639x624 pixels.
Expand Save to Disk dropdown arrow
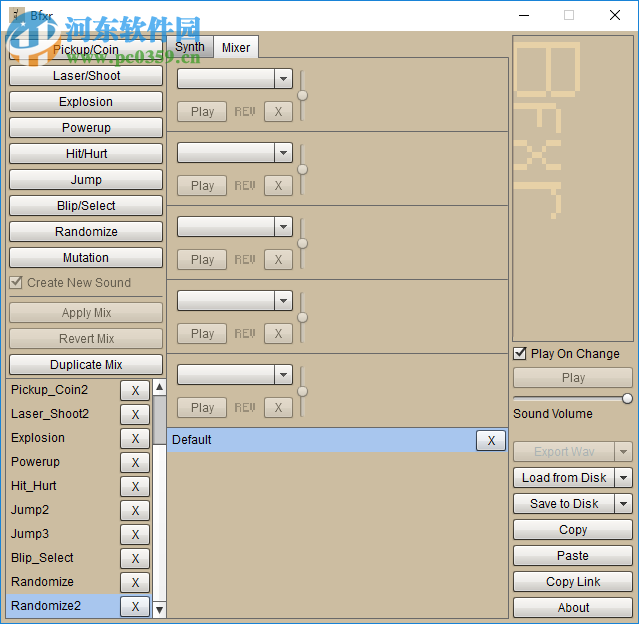pos(624,504)
